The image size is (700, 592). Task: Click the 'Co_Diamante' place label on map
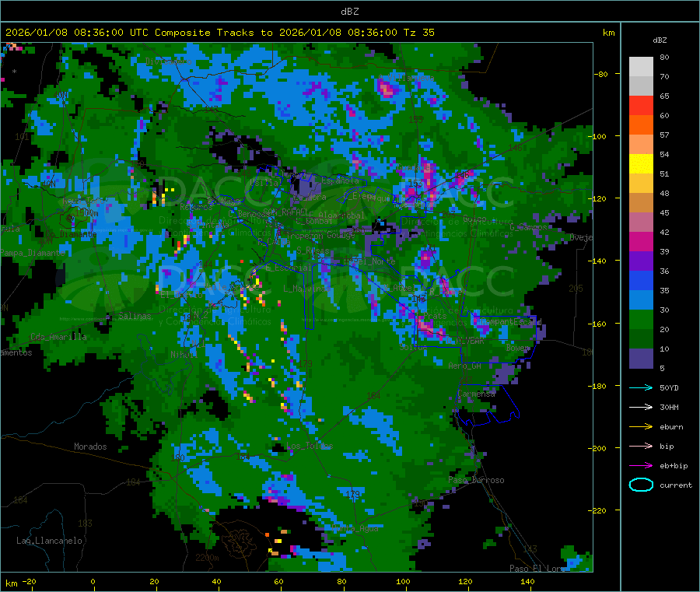[x=71, y=234]
